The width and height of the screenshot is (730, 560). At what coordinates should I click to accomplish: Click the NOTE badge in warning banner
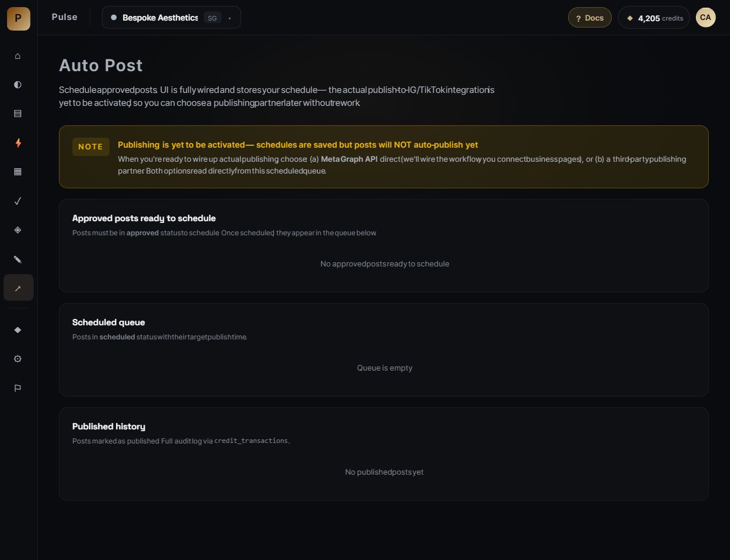click(91, 147)
